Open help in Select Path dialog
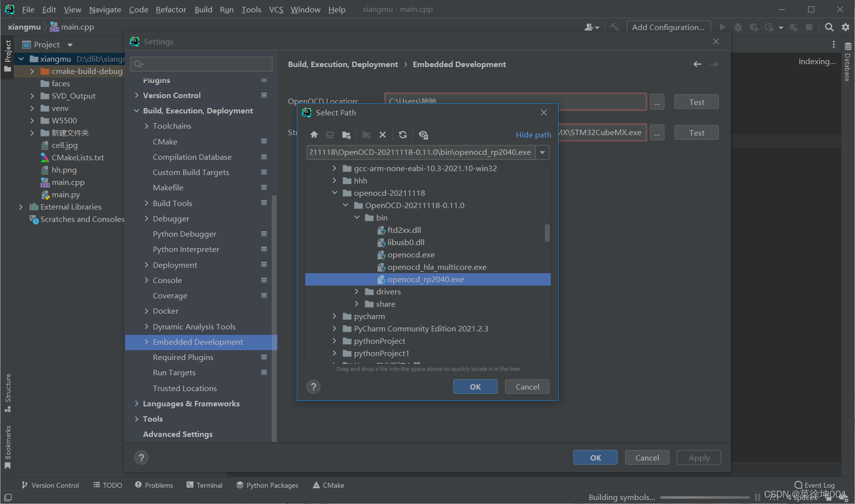Viewport: 855px width, 504px height. point(314,387)
